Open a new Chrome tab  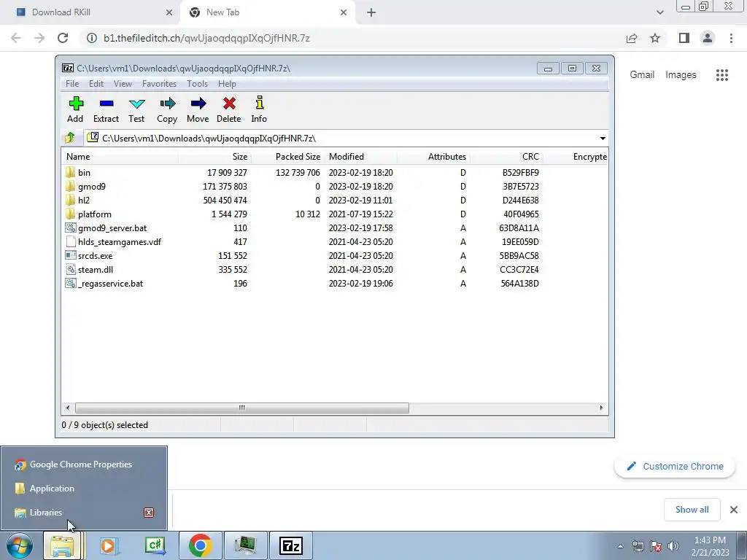pyautogui.click(x=371, y=12)
